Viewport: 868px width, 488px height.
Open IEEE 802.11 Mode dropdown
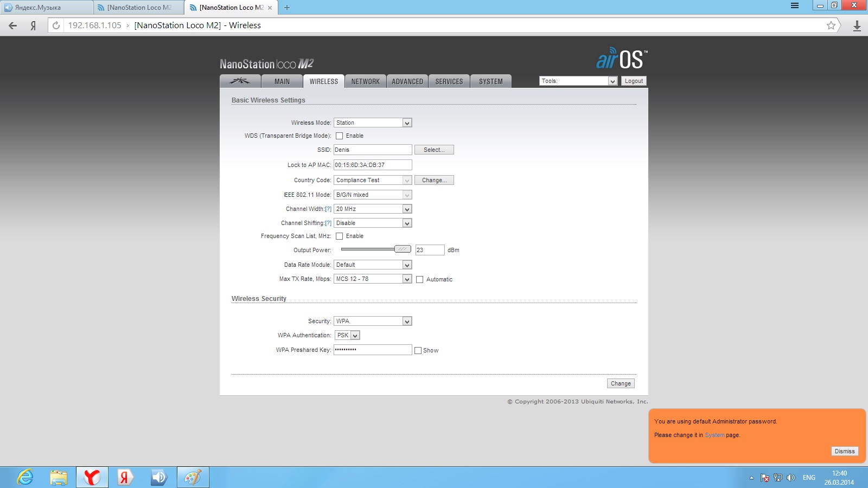[x=373, y=195]
